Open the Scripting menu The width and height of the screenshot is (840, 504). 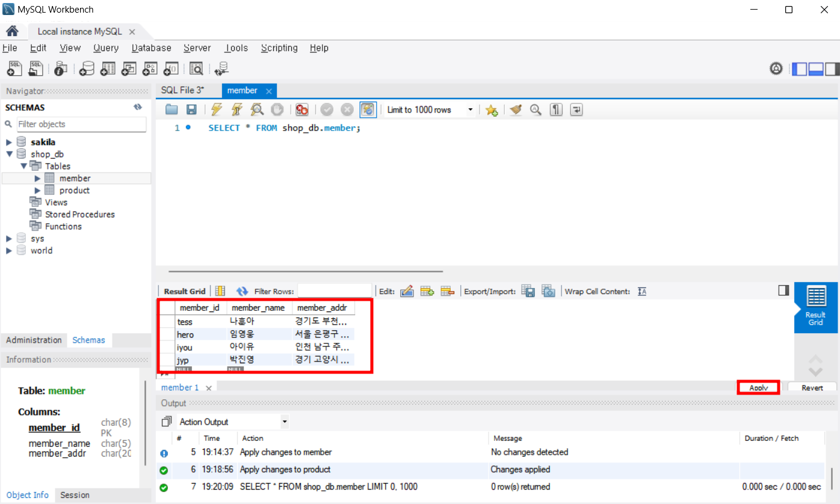click(279, 48)
